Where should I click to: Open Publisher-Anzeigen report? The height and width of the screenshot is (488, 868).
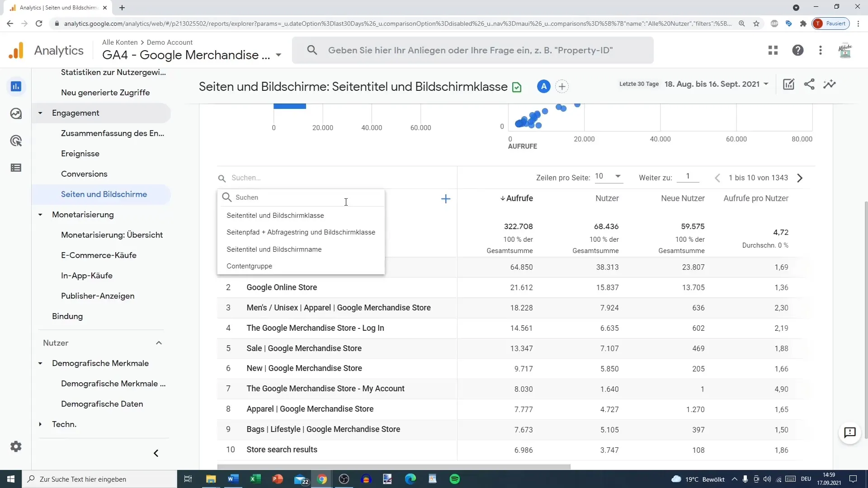(98, 296)
